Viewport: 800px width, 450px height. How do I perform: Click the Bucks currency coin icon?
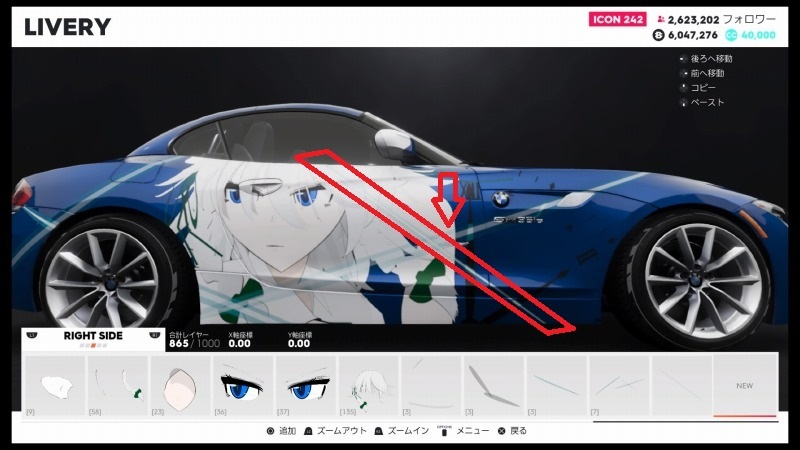pyautogui.click(x=659, y=35)
